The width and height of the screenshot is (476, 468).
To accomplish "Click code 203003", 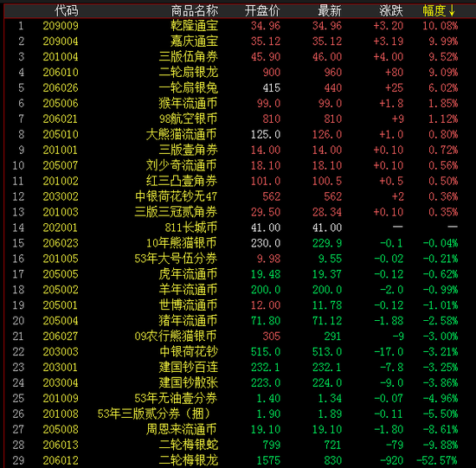I will click(x=61, y=352).
